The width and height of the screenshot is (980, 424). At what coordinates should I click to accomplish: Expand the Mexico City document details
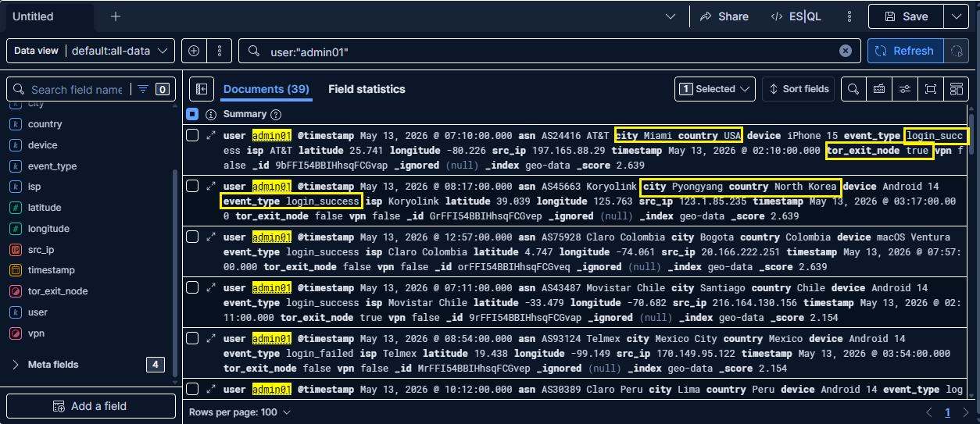tap(211, 338)
